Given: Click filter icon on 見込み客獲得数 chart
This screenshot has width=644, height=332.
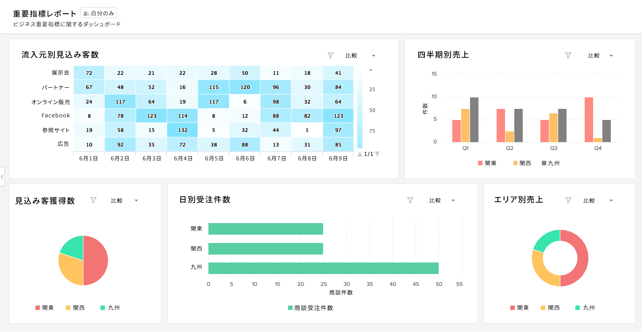Looking at the screenshot, I should point(93,200).
